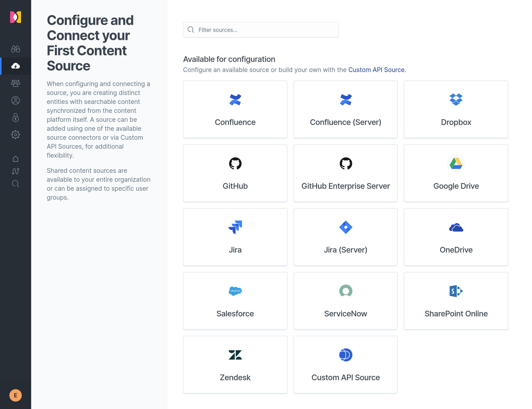The height and width of the screenshot is (409, 532).
Task: Follow the Custom API Source link
Action: [x=376, y=70]
